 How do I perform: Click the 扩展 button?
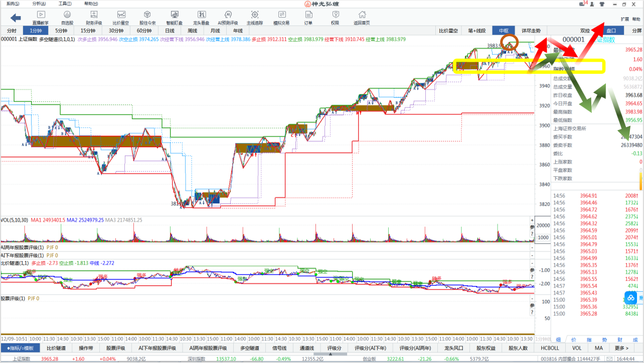625,19
